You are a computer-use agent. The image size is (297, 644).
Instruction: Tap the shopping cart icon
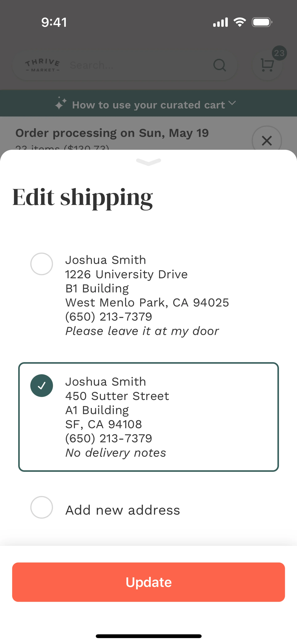click(x=267, y=65)
